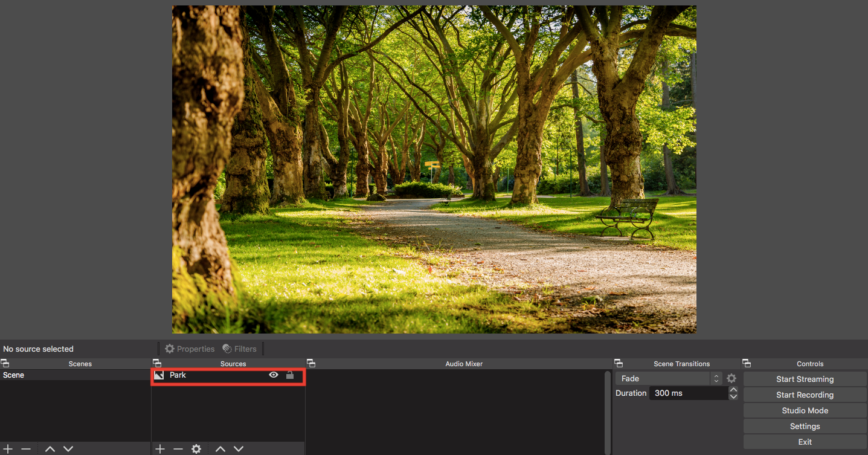Viewport: 868px width, 455px height.
Task: Select Scene in the Scenes list
Action: [14, 375]
